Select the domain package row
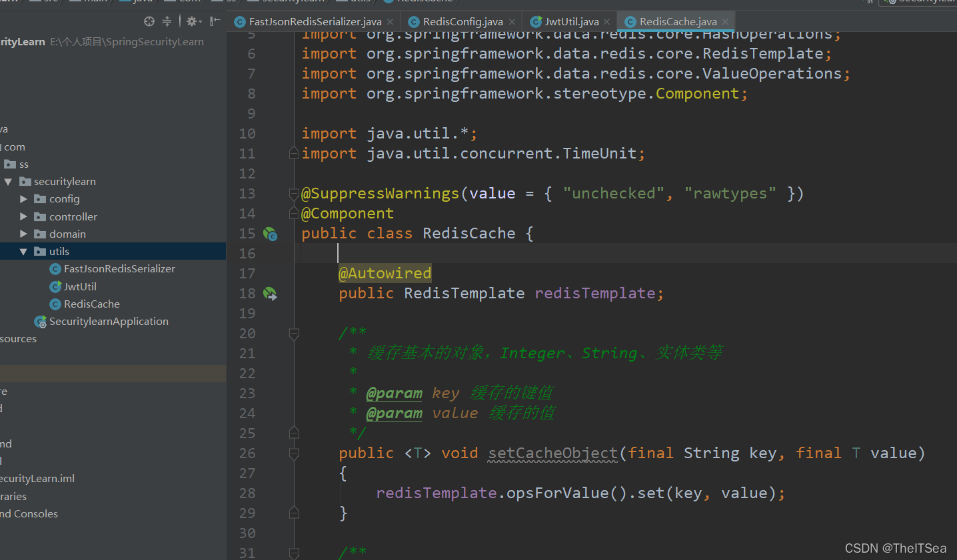Image resolution: width=957 pixels, height=560 pixels. pyautogui.click(x=113, y=234)
